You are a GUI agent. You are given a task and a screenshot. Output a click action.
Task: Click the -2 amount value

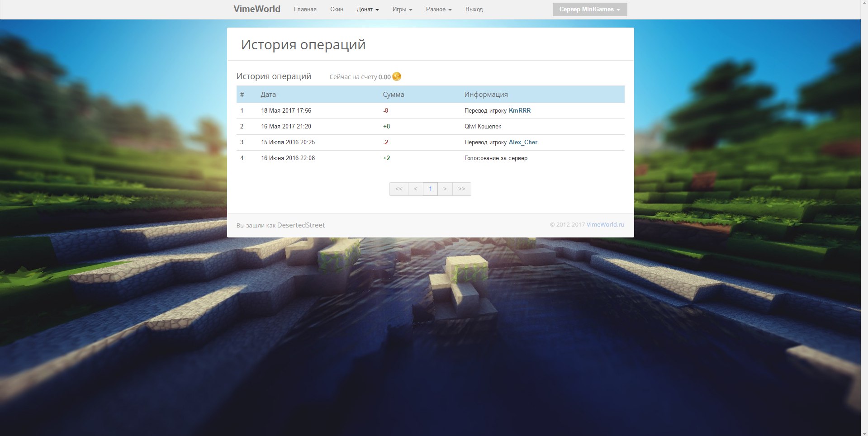pyautogui.click(x=385, y=142)
